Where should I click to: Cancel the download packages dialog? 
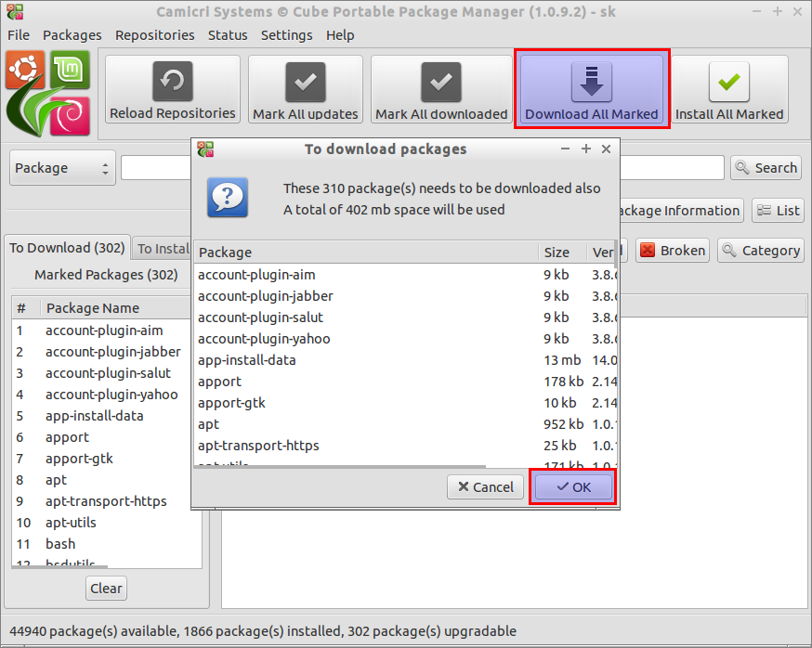484,487
